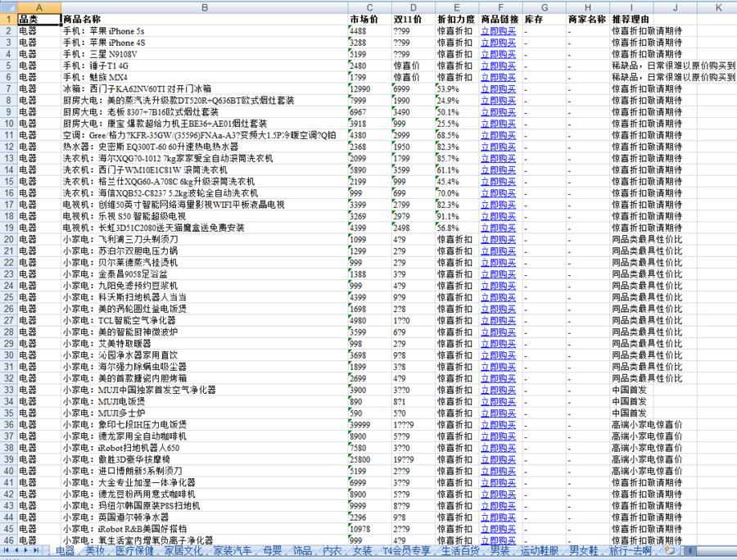
Task: Select the market price 12990 cell
Action: point(370,88)
